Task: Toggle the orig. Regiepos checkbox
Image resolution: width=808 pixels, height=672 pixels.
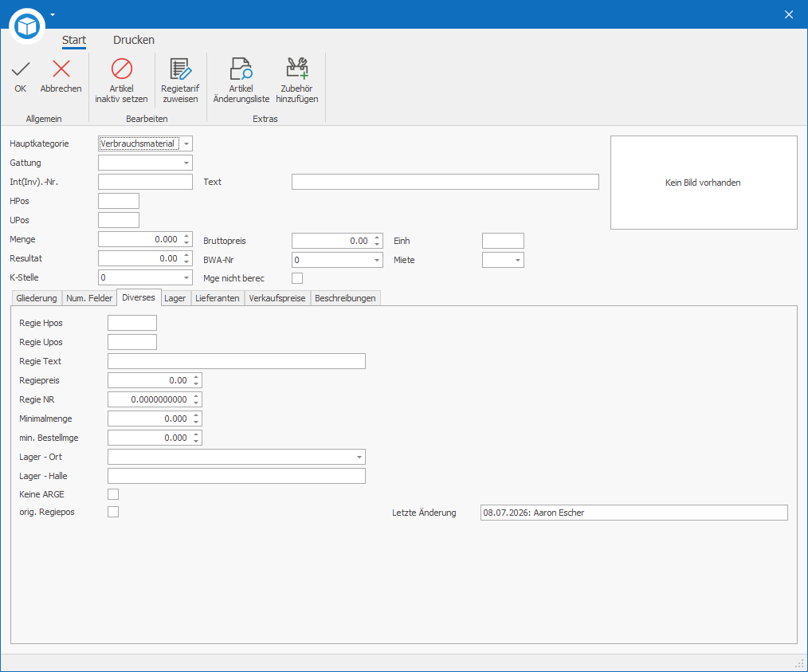Action: coord(113,512)
